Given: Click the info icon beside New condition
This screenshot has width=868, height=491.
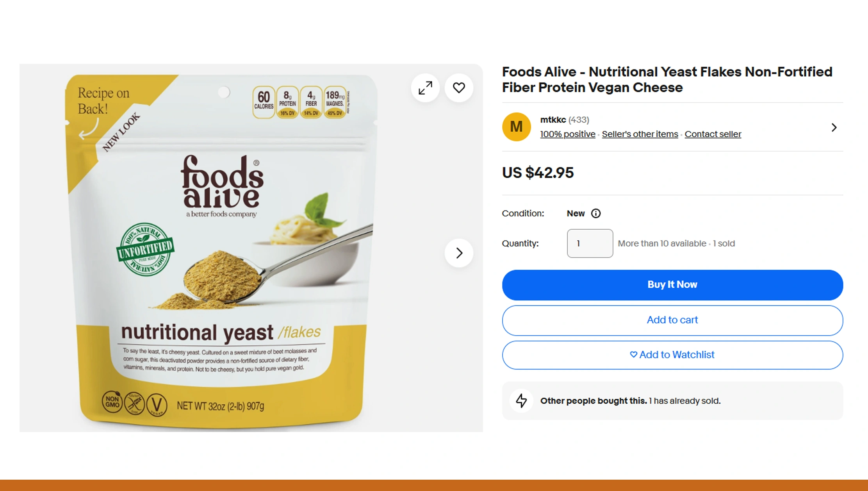Looking at the screenshot, I should (595, 213).
